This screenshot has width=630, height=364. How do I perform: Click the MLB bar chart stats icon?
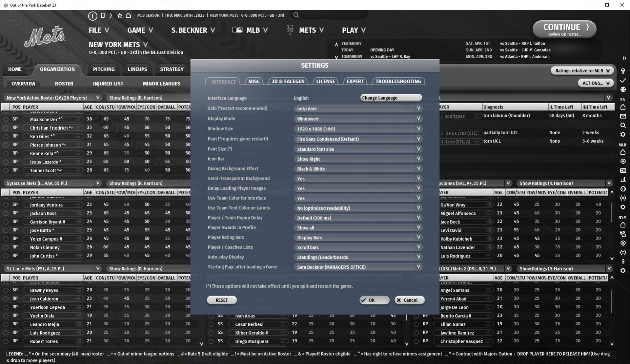point(623,180)
